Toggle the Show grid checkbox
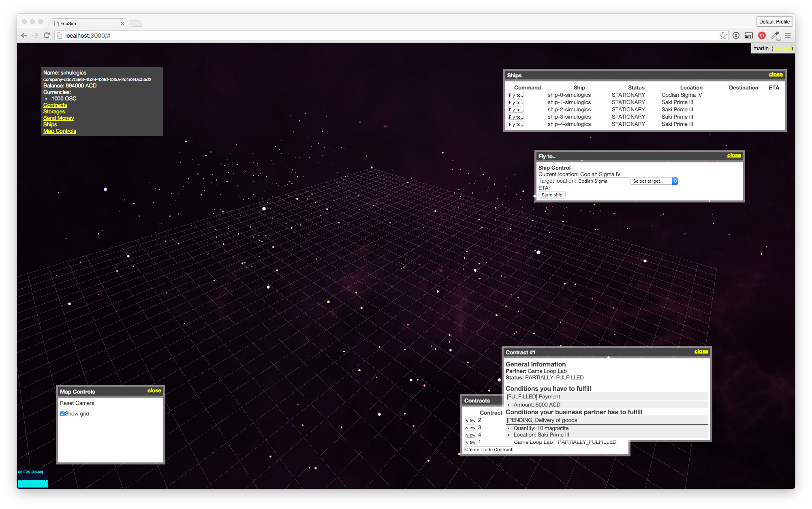Viewport: 812px width, 509px height. click(62, 414)
